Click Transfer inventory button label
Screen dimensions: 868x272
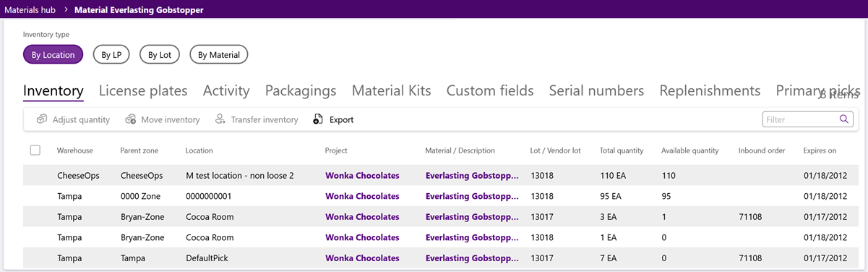click(265, 119)
